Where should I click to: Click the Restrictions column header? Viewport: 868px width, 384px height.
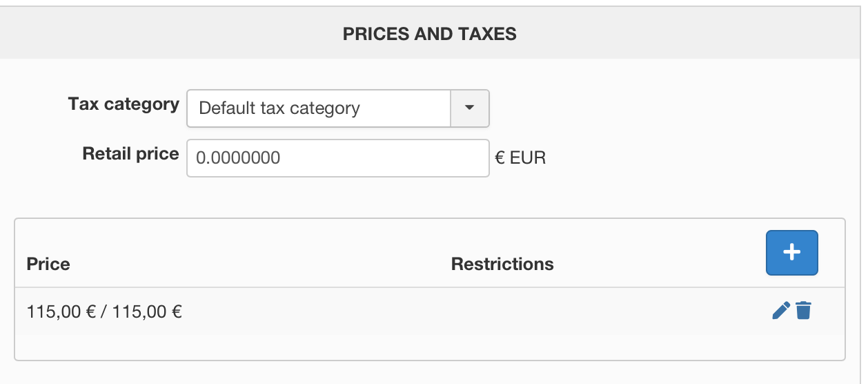coord(502,264)
